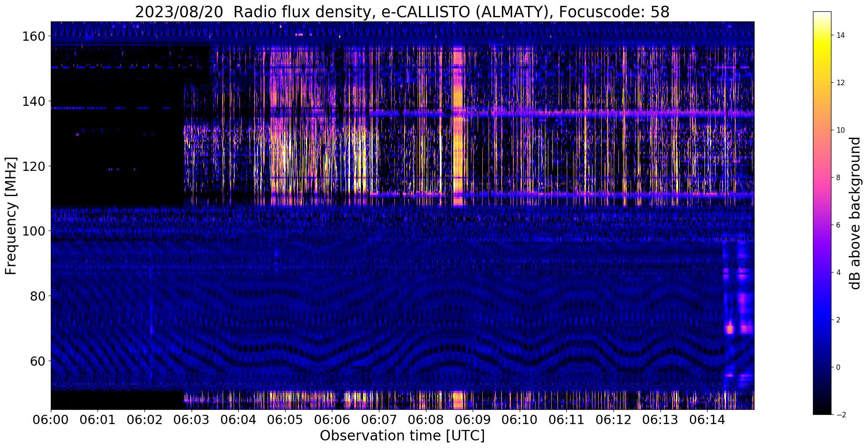This screenshot has height=448, width=868.
Task: Click the 'dB above background' colorbar label
Action: pos(855,213)
